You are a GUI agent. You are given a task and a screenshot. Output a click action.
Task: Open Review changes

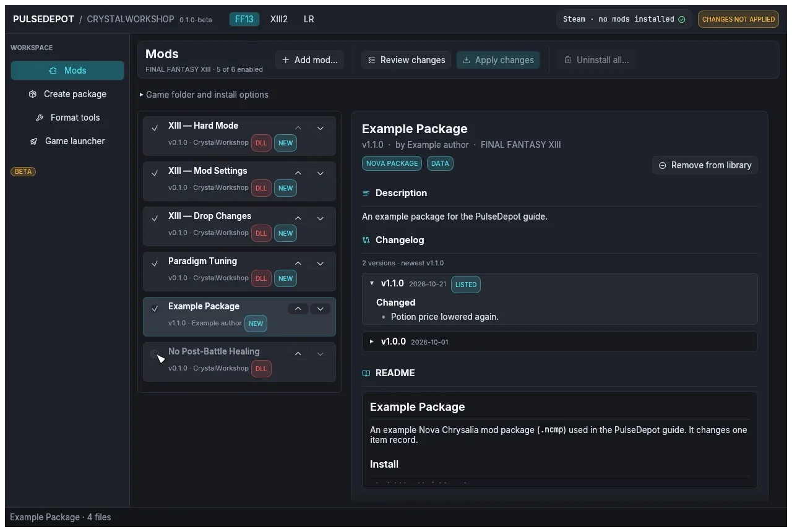(406, 60)
